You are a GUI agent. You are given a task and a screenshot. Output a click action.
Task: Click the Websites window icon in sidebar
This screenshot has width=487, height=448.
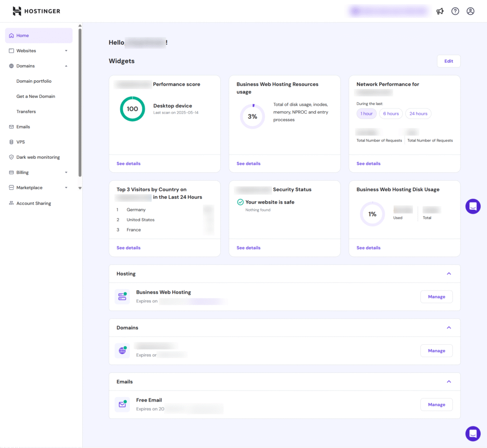11,50
